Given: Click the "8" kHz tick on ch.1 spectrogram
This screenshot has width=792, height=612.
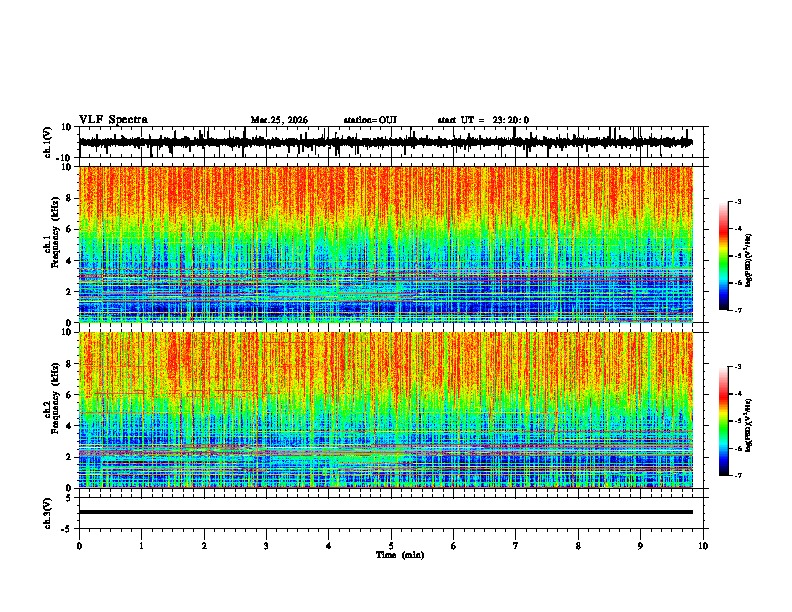Looking at the screenshot, I should click(70, 198).
